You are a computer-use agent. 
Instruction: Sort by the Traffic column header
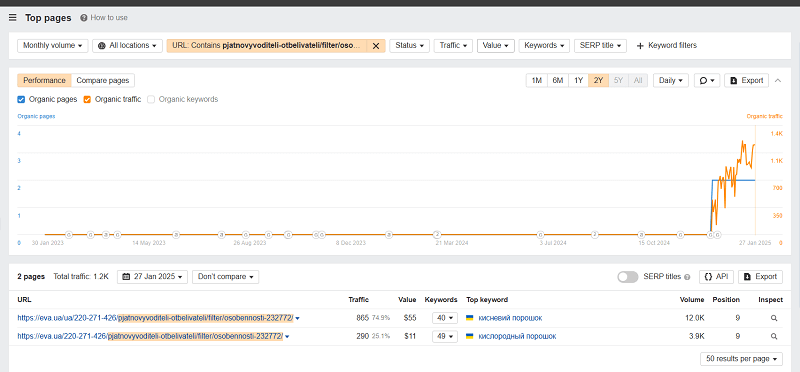(x=358, y=300)
